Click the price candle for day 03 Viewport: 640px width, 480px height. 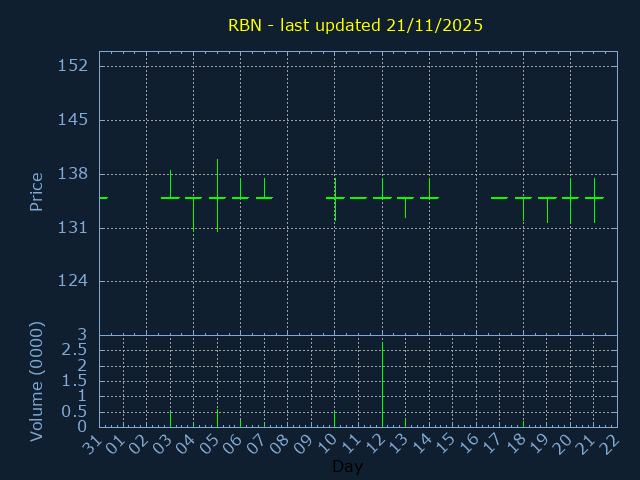[x=170, y=197]
